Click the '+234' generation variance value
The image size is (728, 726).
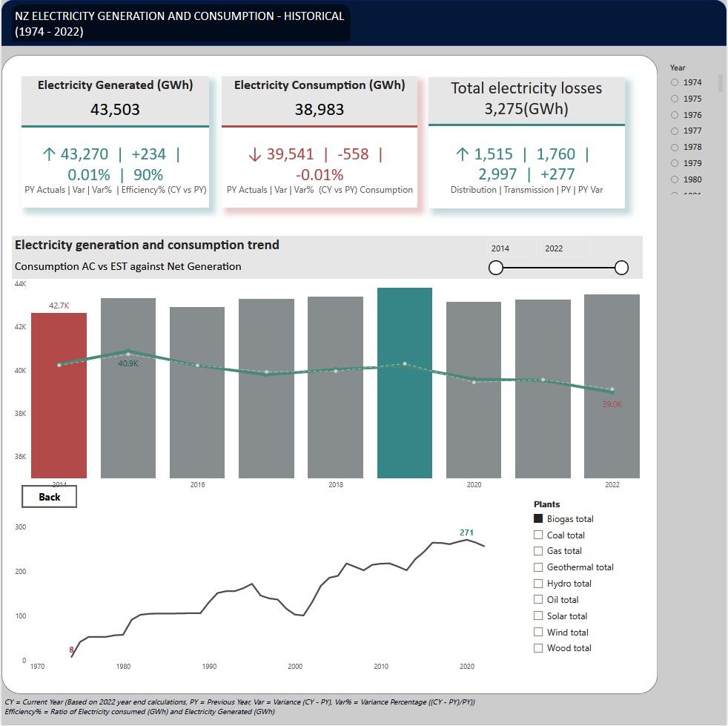tap(148, 154)
